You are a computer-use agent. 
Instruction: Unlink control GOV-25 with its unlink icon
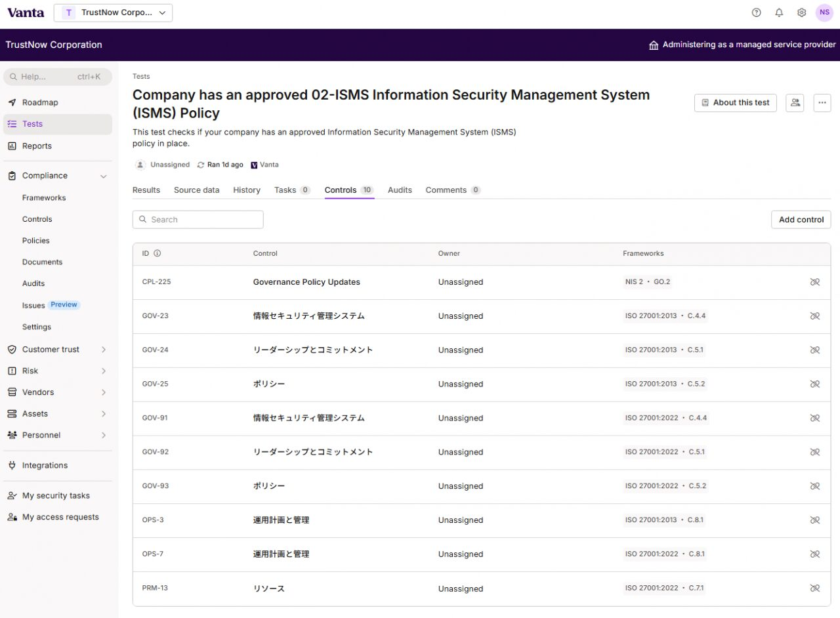point(815,384)
